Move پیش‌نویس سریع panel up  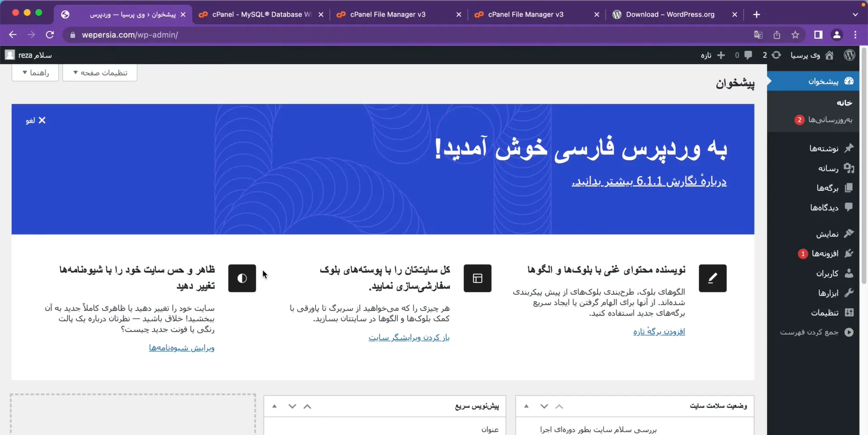click(307, 406)
